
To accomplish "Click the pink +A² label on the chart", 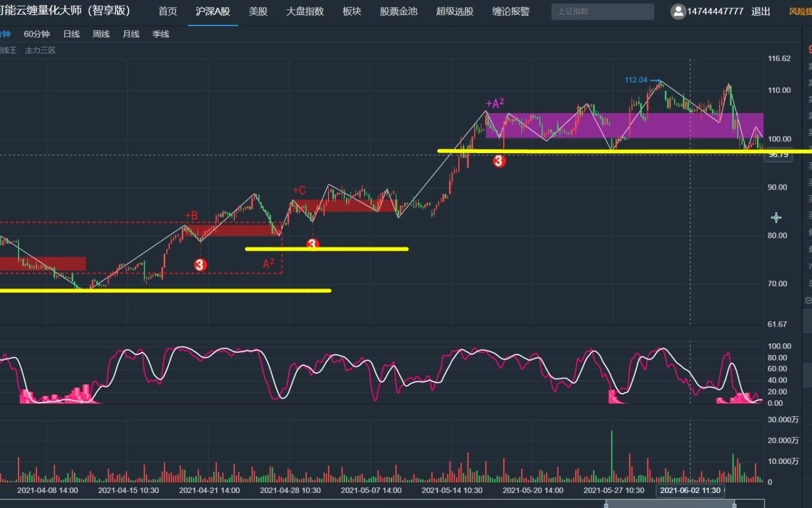I will point(494,103).
